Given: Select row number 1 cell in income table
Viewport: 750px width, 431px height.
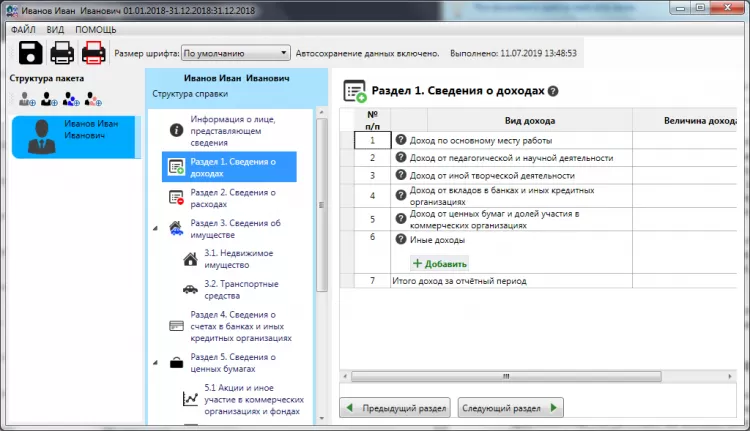Looking at the screenshot, I should pyautogui.click(x=372, y=140).
